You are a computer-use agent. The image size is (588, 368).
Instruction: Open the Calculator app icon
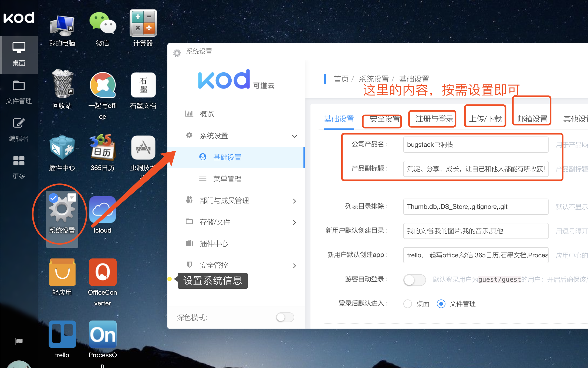pyautogui.click(x=143, y=23)
